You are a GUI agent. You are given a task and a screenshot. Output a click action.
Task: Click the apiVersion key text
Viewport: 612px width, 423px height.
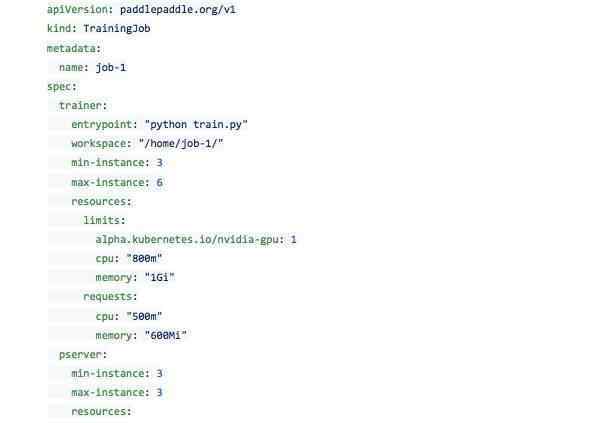coord(77,9)
